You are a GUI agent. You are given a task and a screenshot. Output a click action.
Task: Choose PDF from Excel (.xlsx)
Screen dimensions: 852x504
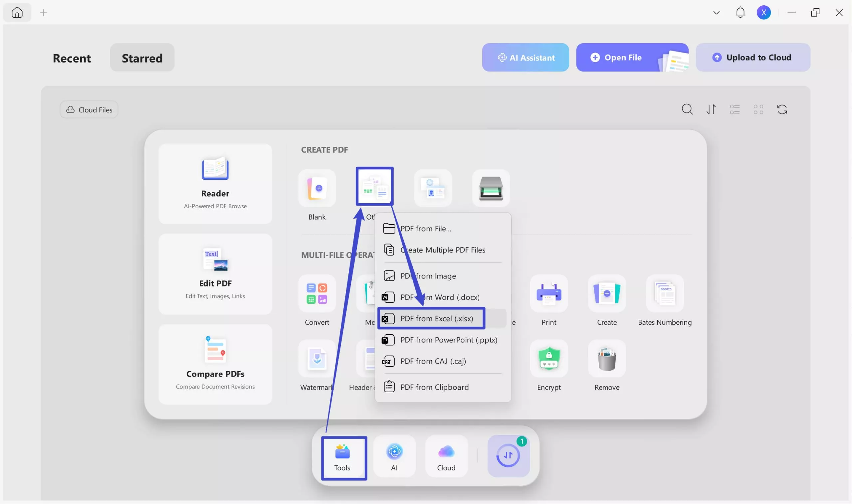[x=436, y=319]
